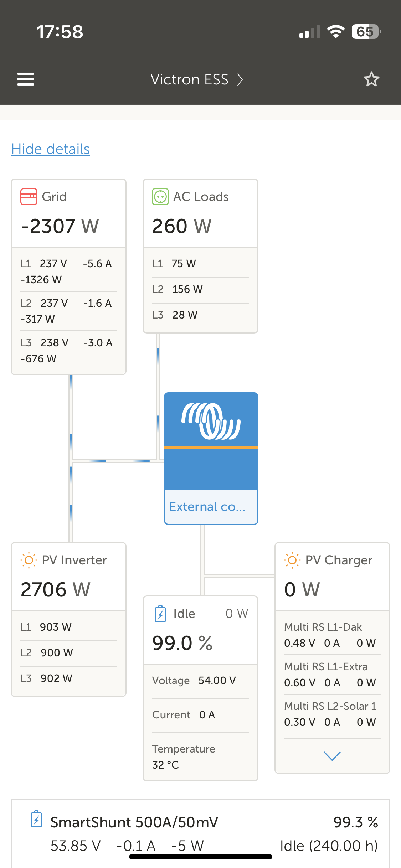Open the hamburger menu
Image resolution: width=401 pixels, height=868 pixels.
26,79
